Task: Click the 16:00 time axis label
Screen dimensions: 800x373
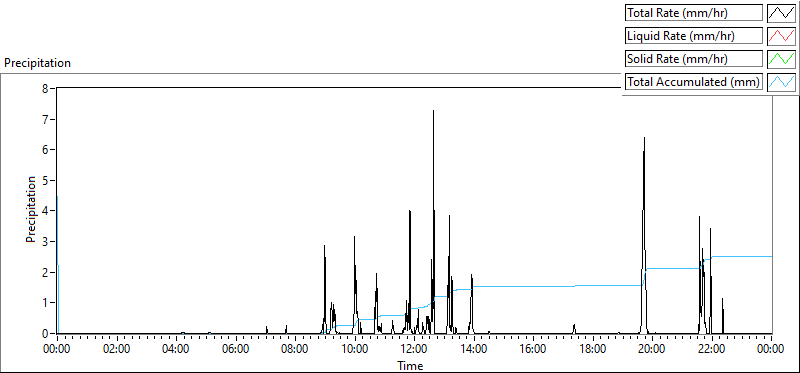Action: (x=533, y=349)
